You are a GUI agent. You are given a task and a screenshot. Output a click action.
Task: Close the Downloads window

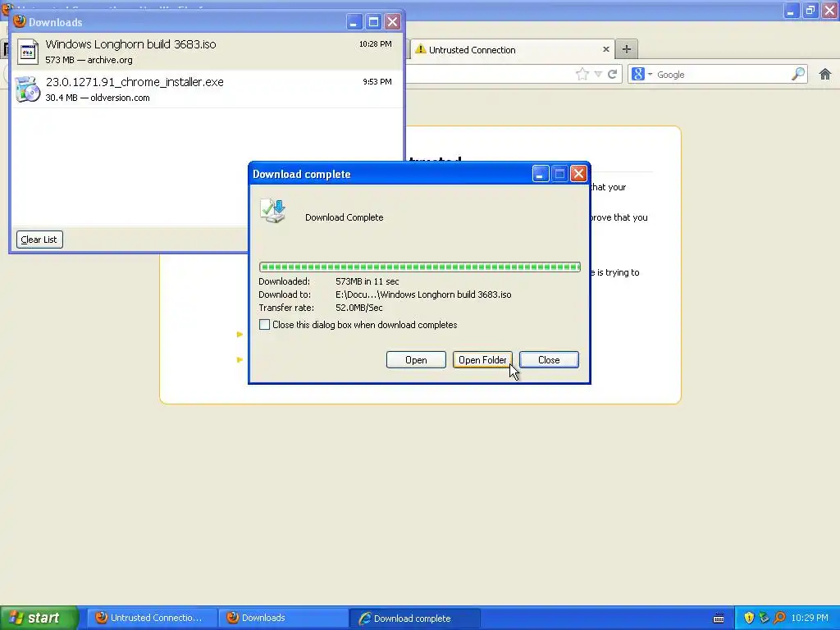point(393,22)
